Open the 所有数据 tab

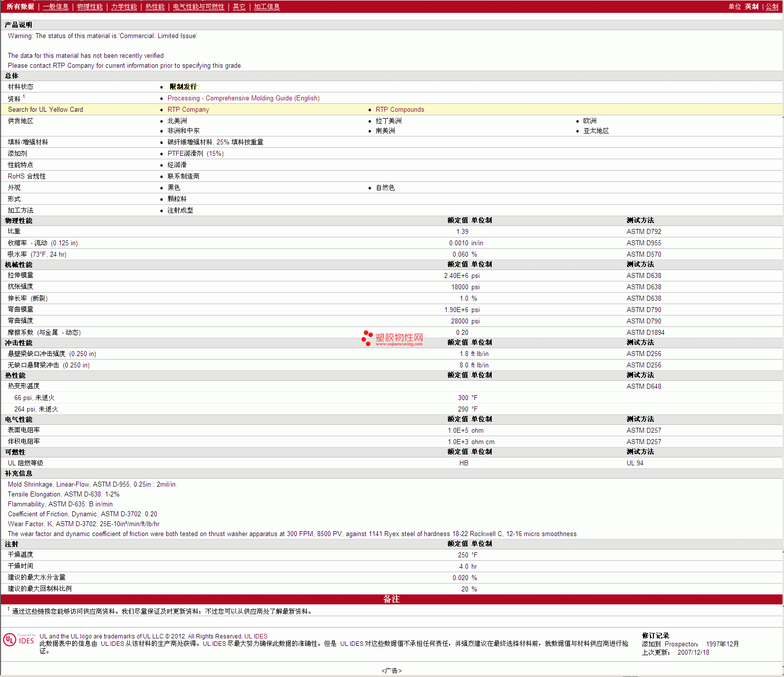(x=20, y=7)
